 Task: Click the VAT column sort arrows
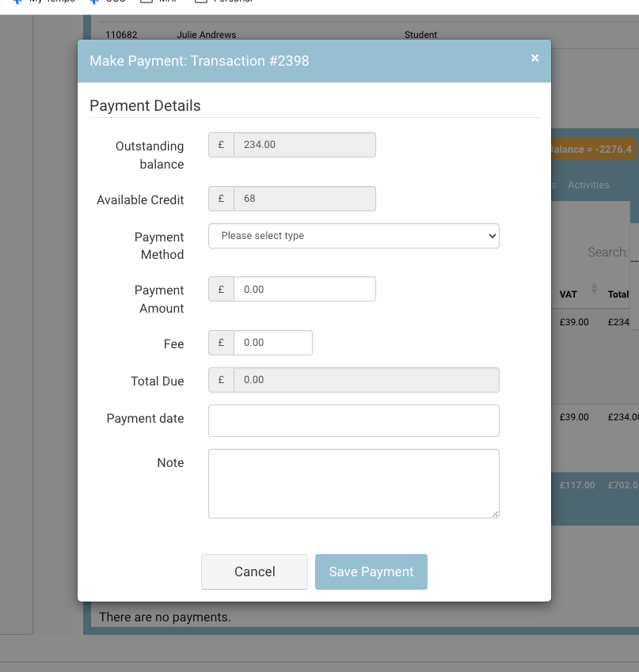click(594, 289)
